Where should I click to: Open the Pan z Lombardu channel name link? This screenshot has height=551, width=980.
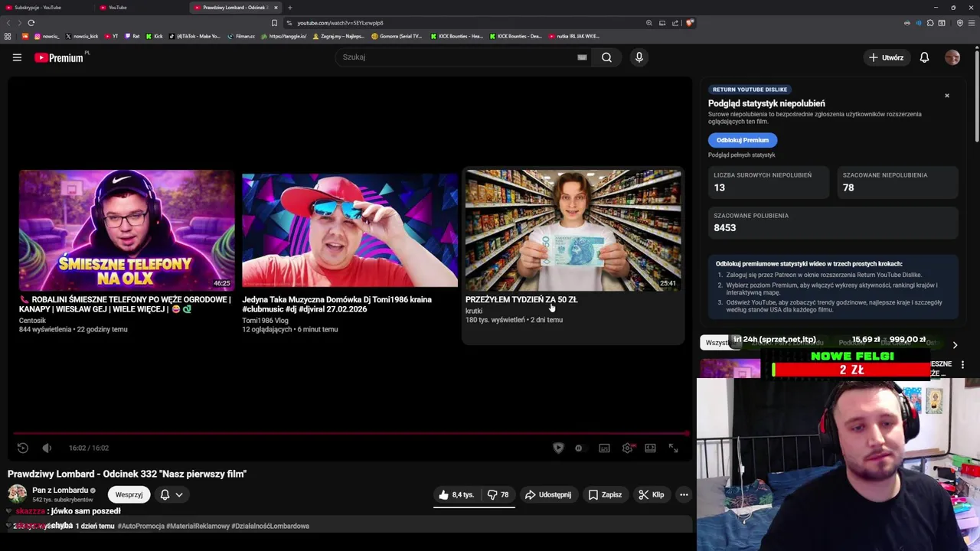(x=60, y=490)
